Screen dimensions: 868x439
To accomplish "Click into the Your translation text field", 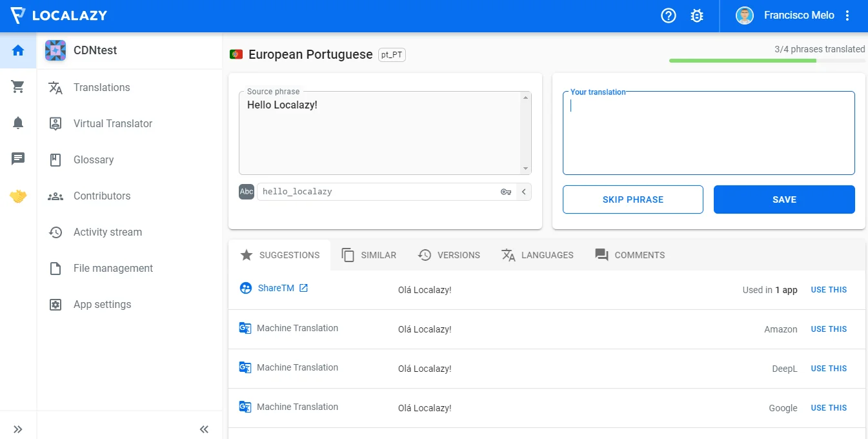I will point(709,134).
